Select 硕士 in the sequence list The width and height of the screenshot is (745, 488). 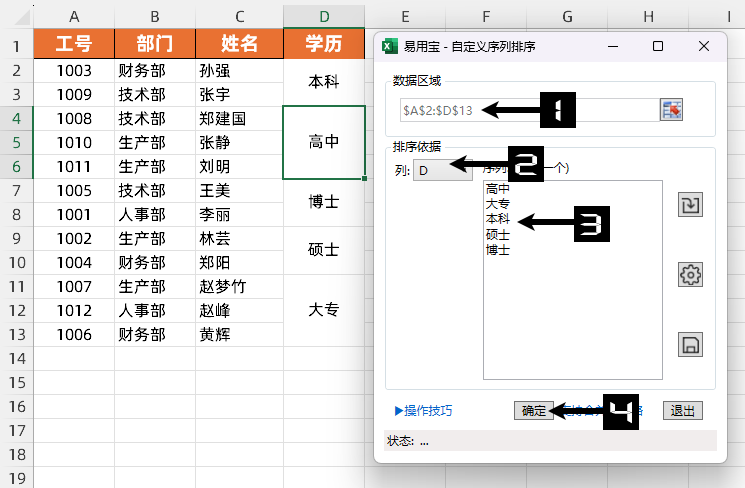497,234
